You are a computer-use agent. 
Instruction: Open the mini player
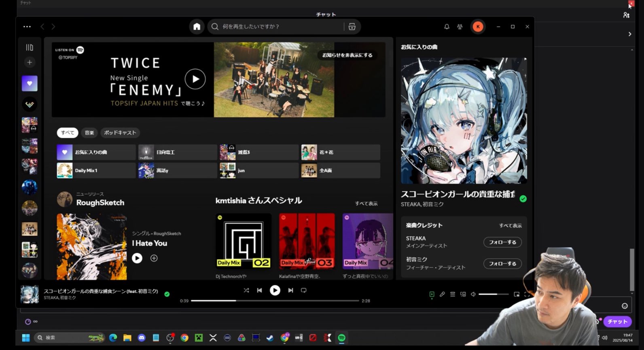pyautogui.click(x=517, y=294)
